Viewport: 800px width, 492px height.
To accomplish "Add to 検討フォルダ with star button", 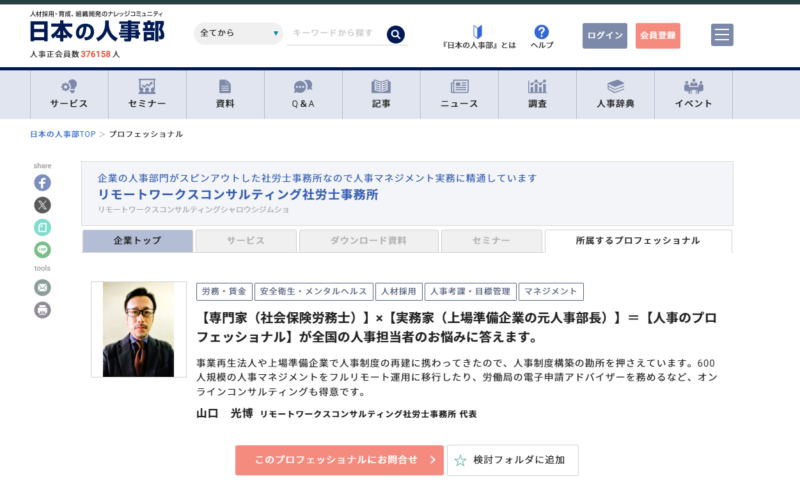I will coord(513,460).
